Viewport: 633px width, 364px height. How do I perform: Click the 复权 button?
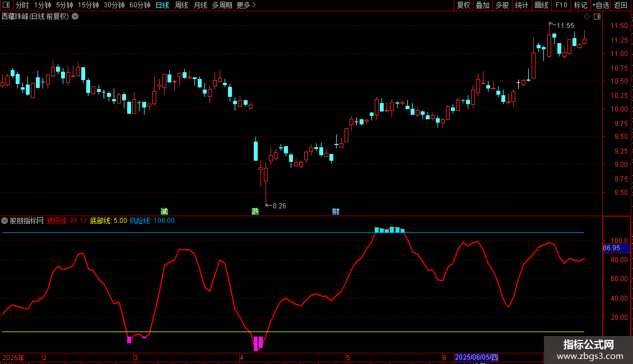(463, 5)
